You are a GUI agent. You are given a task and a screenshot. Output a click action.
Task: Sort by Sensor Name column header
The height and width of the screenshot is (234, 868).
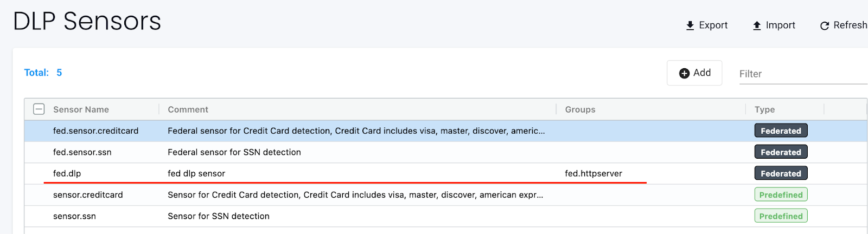coord(81,109)
